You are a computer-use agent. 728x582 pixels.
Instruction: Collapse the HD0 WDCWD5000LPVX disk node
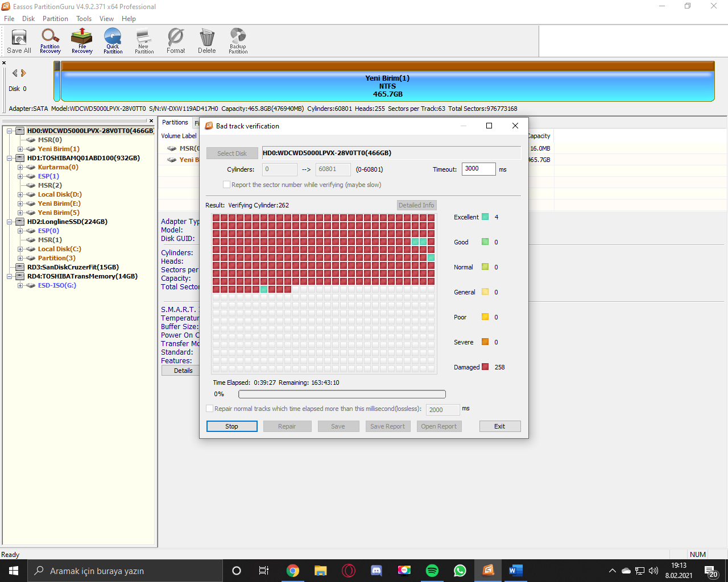point(10,131)
